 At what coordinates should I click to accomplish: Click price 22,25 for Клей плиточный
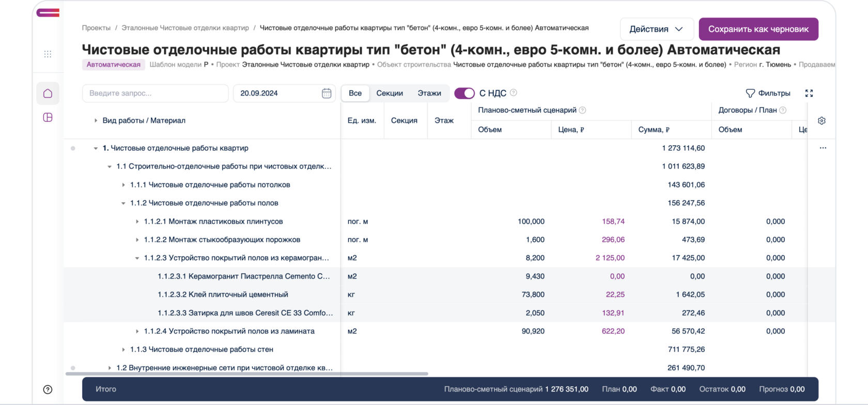click(x=615, y=294)
